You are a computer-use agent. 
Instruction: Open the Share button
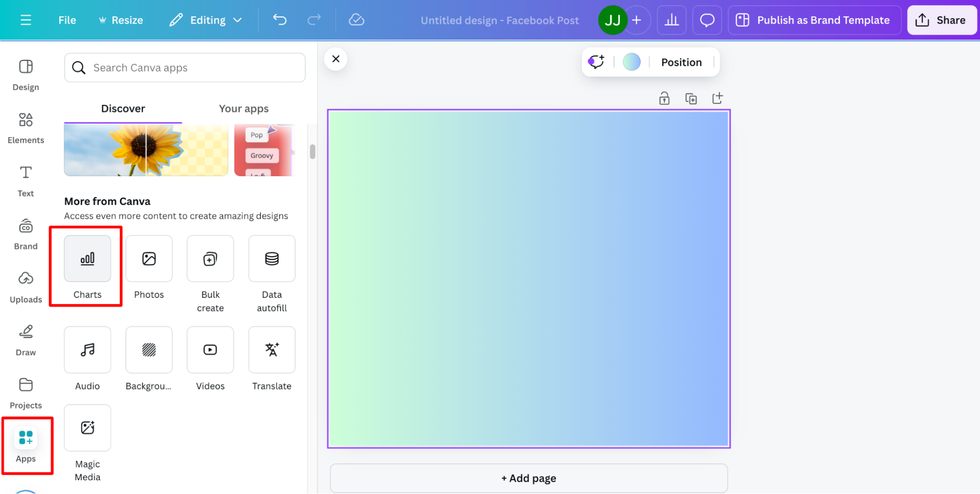point(941,20)
